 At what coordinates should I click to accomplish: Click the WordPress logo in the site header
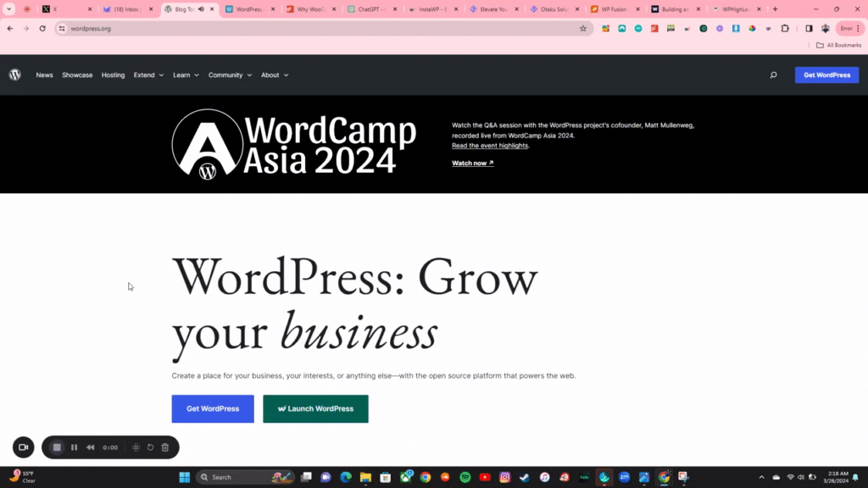point(14,75)
